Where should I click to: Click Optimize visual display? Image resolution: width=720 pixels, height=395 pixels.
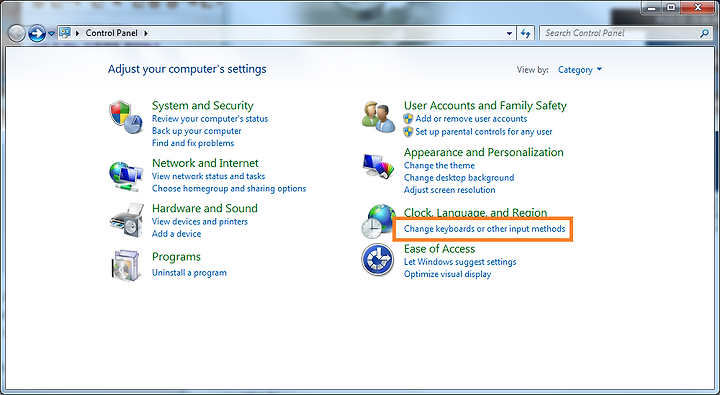click(447, 274)
